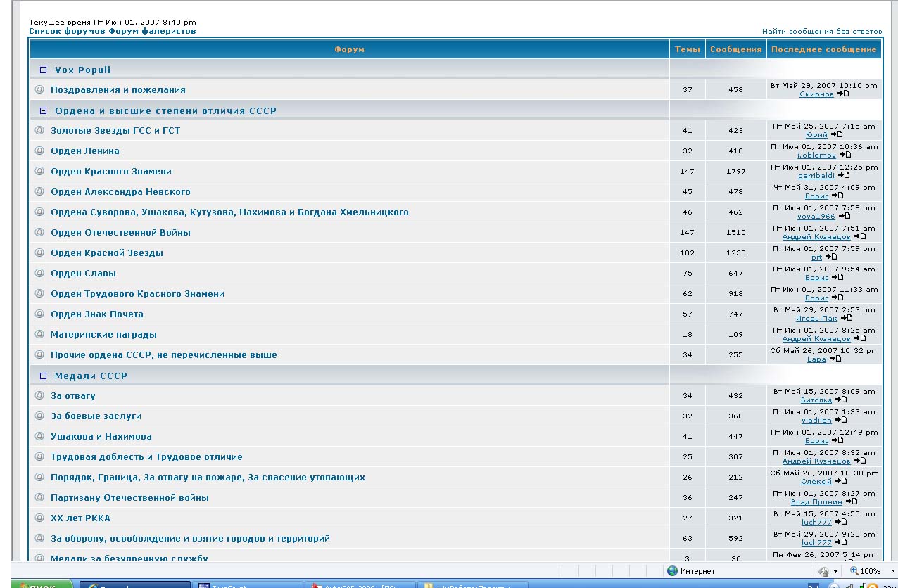Go to last post icon beside garribaldi
Viewport: 898px width, 588px height.
(x=844, y=175)
